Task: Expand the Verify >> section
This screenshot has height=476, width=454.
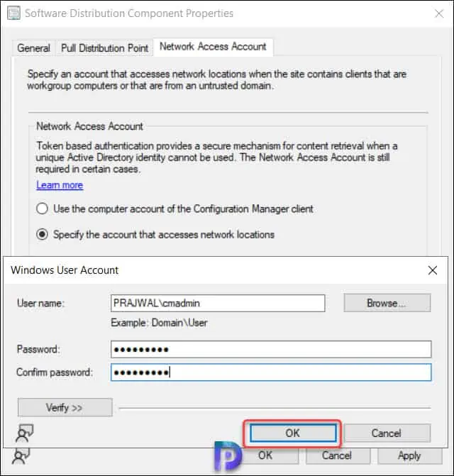Action: point(65,407)
